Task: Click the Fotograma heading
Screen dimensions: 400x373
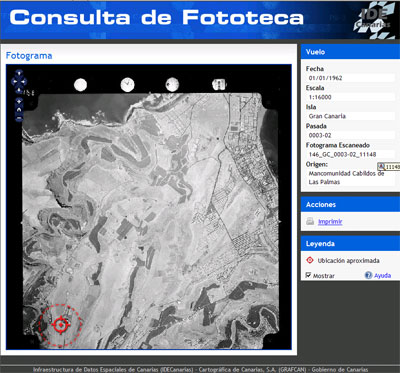Action: pyautogui.click(x=29, y=56)
